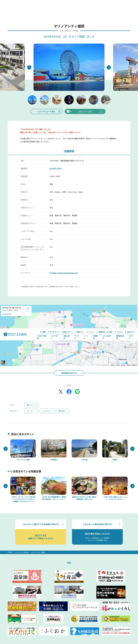Open ショッピング category tag
Viewport: 138px width, 644px height.
48,411
